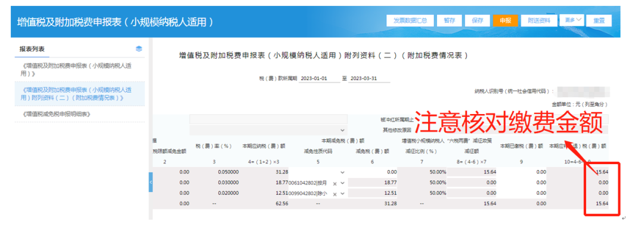Click the formula label 4=(1+2)×3
644x231 pixels.
pyautogui.click(x=264, y=162)
